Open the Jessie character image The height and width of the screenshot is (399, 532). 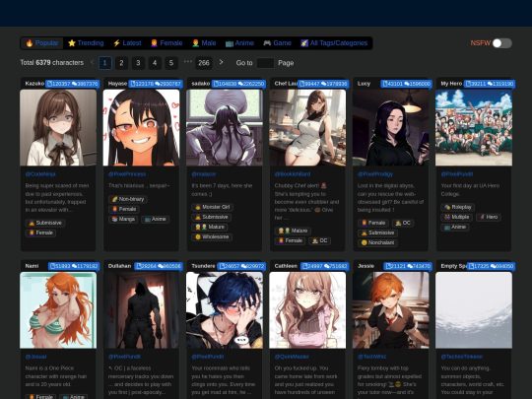click(x=390, y=310)
